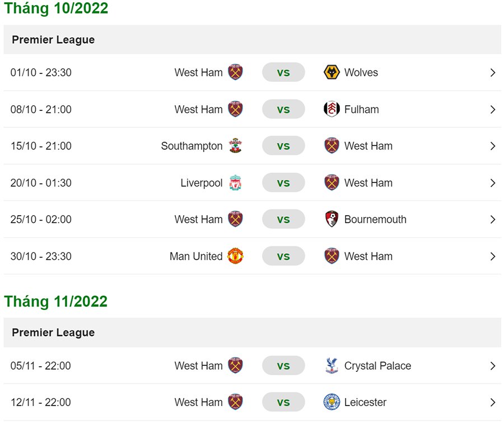Click the Crystal Palace team name text
504x424 pixels.
pos(379,365)
